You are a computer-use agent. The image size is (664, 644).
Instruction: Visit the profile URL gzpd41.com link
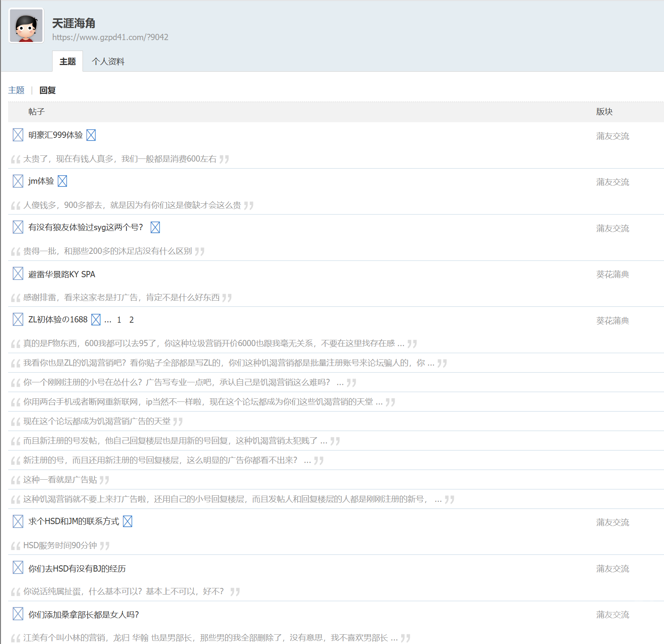coord(111,37)
